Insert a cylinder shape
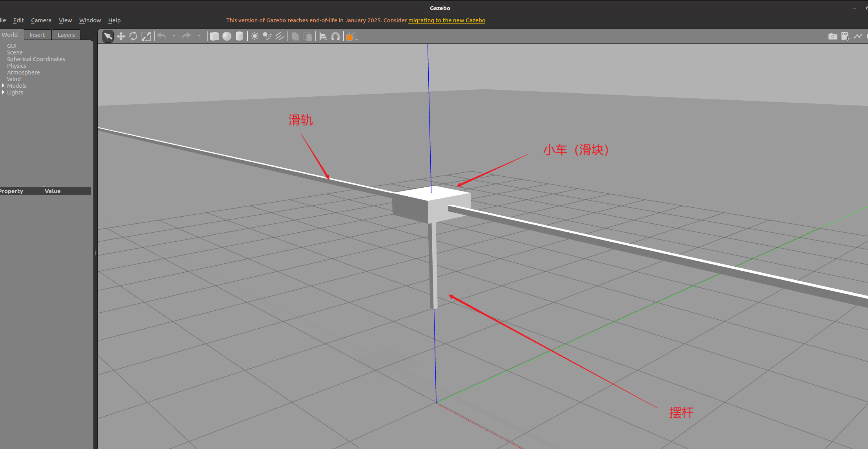868x449 pixels. 239,36
